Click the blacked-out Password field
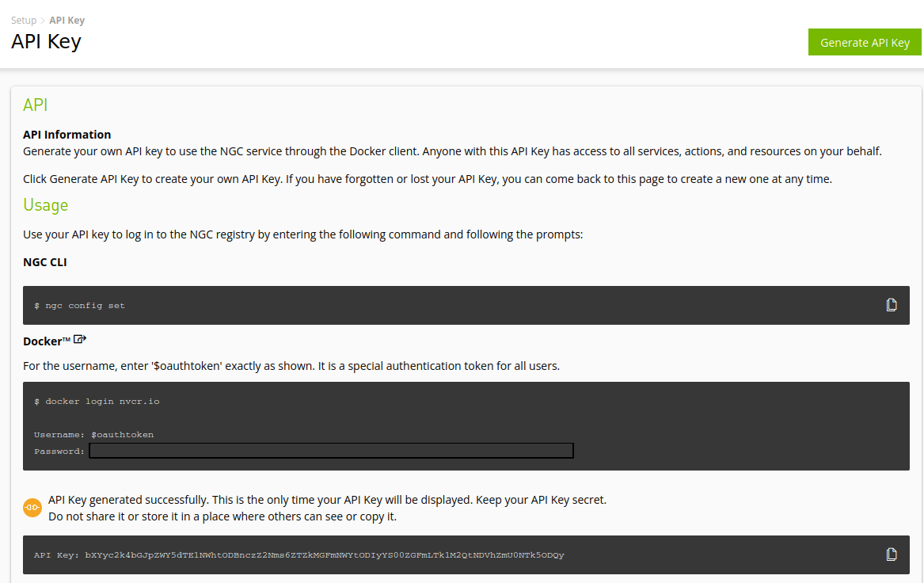 tap(331, 451)
